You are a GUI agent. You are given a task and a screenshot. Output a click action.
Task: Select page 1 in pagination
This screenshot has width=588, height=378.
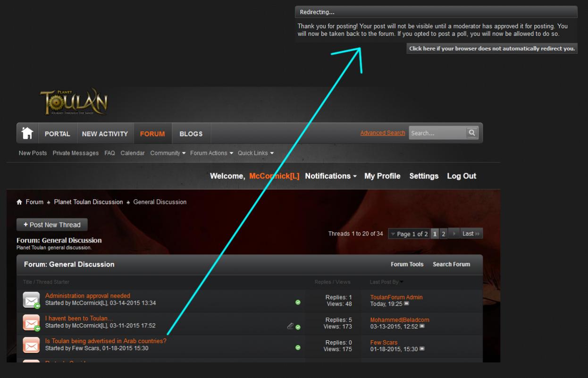tap(435, 234)
